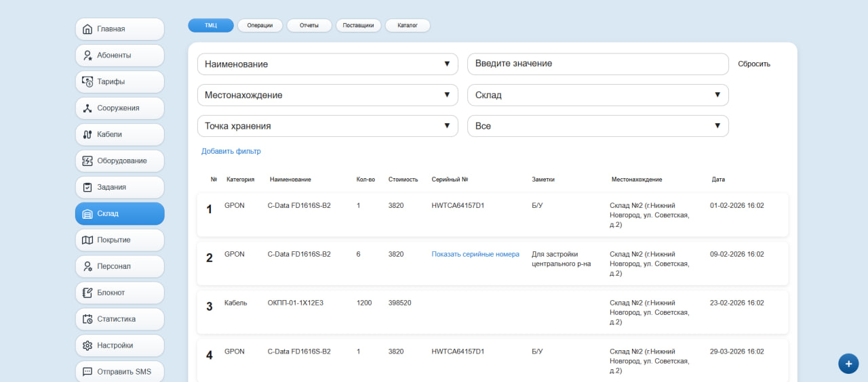Switch to the ТМЦ tab
The image size is (868, 382).
click(x=211, y=25)
